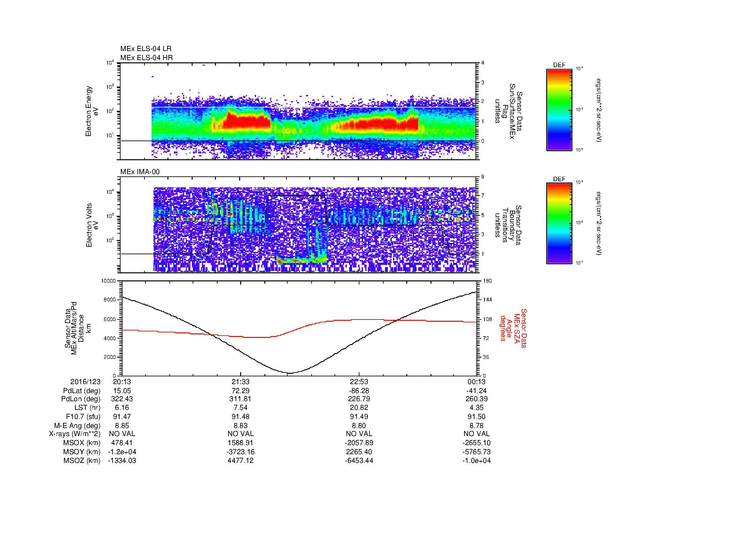The width and height of the screenshot is (756, 534).
Task: Click the 'PdLon (deg)' row label
Action: 81,399
